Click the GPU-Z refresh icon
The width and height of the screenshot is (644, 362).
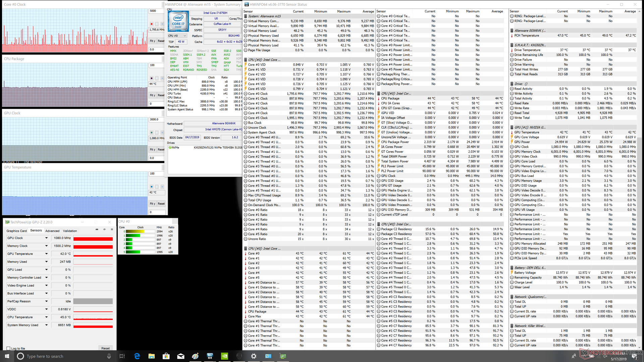(104, 230)
